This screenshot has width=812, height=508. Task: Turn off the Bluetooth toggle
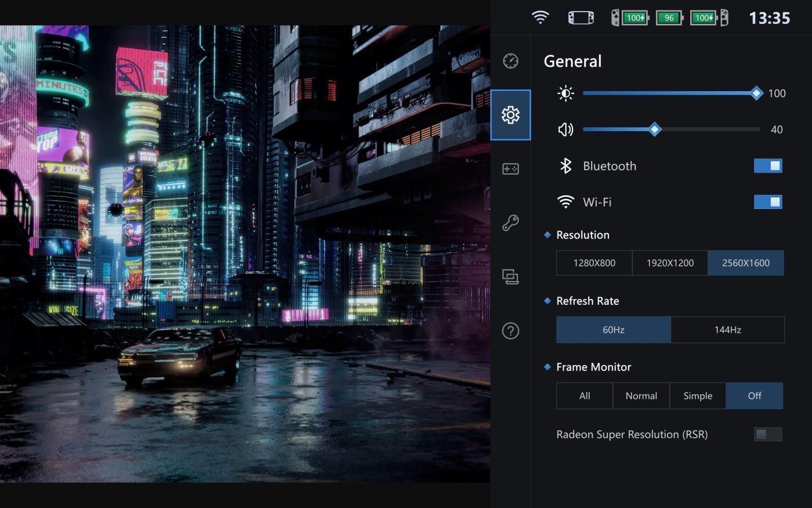click(768, 166)
